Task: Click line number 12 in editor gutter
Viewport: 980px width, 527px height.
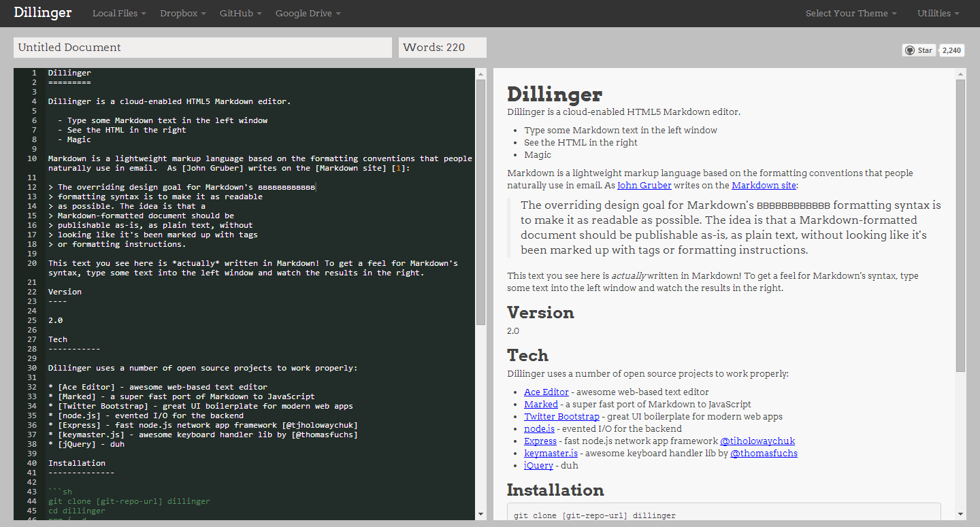Action: point(32,187)
